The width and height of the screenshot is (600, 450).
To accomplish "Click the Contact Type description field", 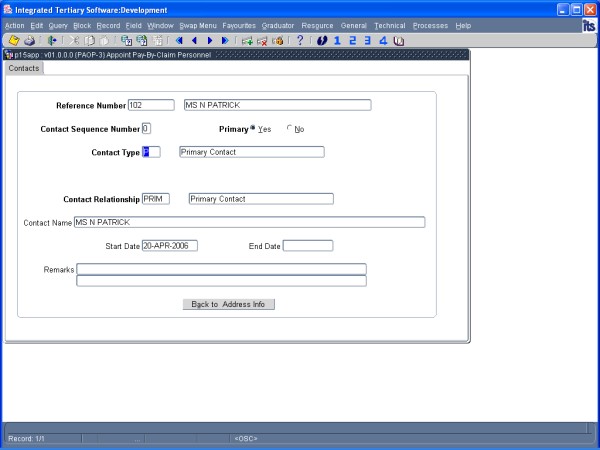I will 252,152.
